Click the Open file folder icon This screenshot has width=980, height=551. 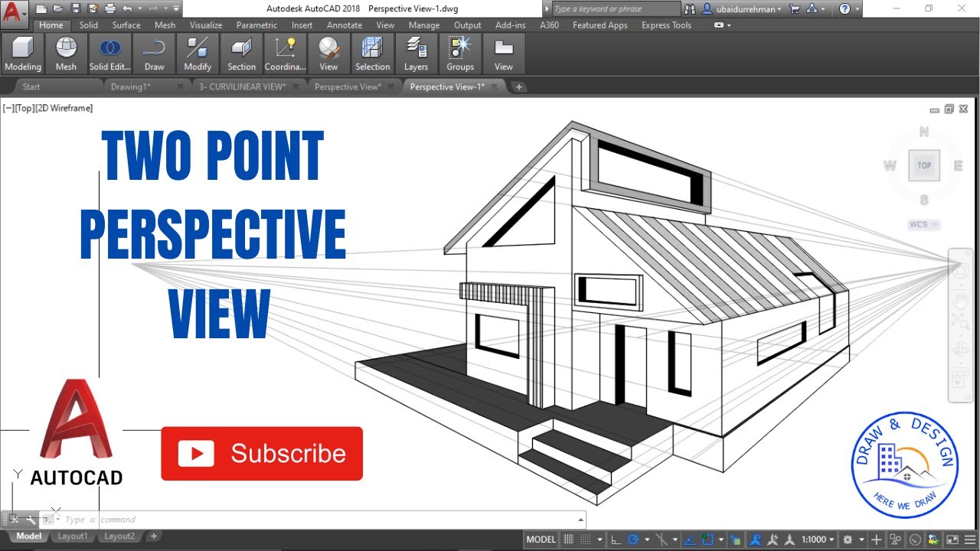58,9
